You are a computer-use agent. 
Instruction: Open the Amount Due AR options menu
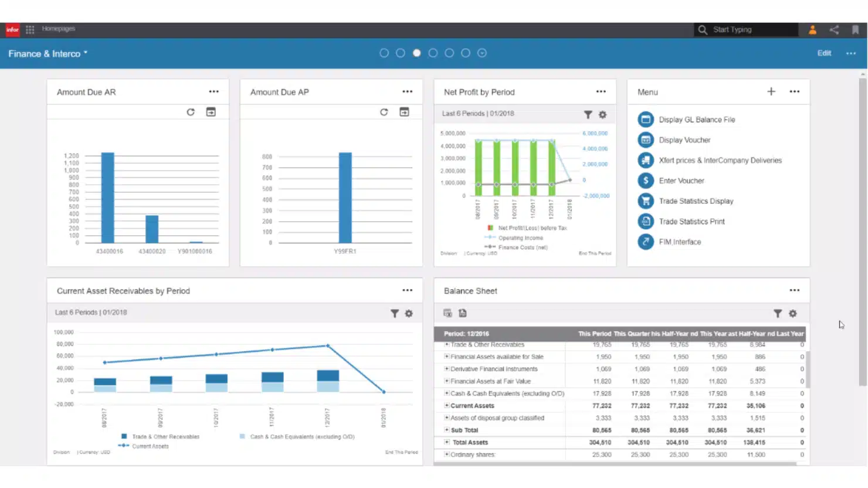(x=213, y=91)
